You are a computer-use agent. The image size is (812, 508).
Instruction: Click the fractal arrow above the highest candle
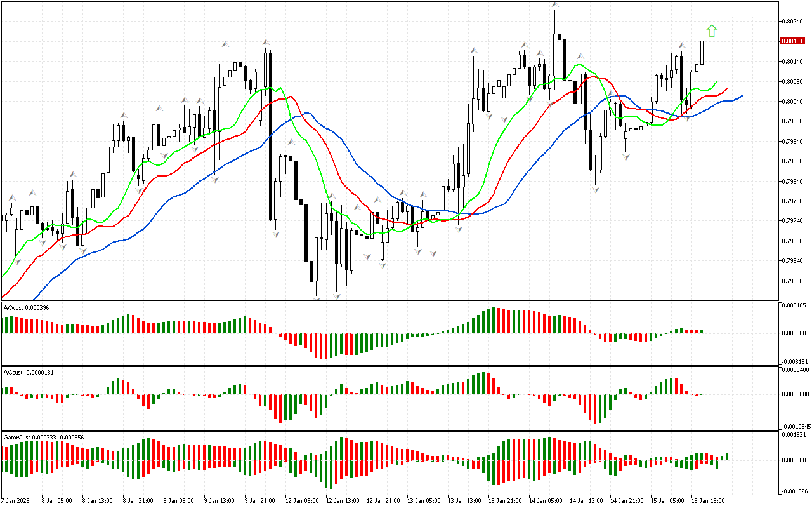point(556,5)
